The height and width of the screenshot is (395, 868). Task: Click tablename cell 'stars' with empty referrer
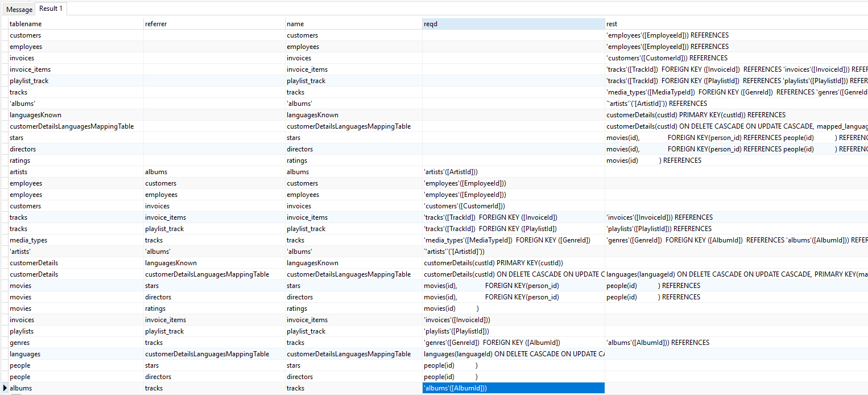[75, 138]
